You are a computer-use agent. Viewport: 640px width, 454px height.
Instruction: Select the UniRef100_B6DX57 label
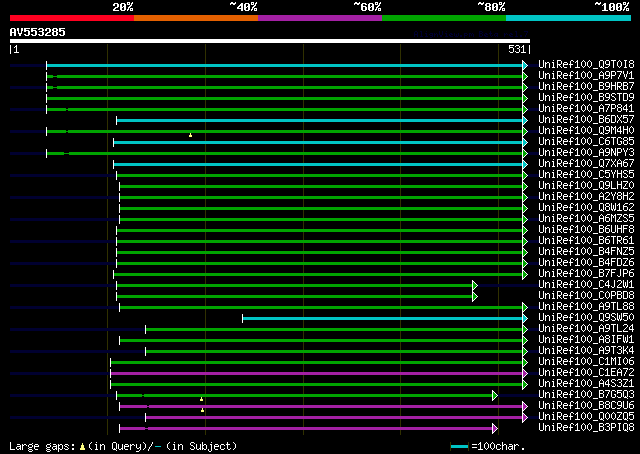coord(586,120)
